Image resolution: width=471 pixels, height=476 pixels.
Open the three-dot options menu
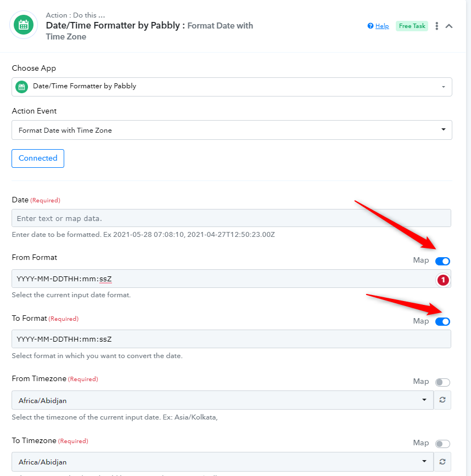pyautogui.click(x=436, y=26)
